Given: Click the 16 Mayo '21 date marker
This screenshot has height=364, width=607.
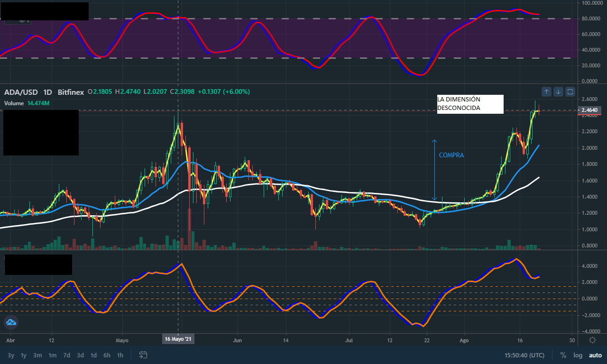Looking at the screenshot, I should pyautogui.click(x=178, y=339).
